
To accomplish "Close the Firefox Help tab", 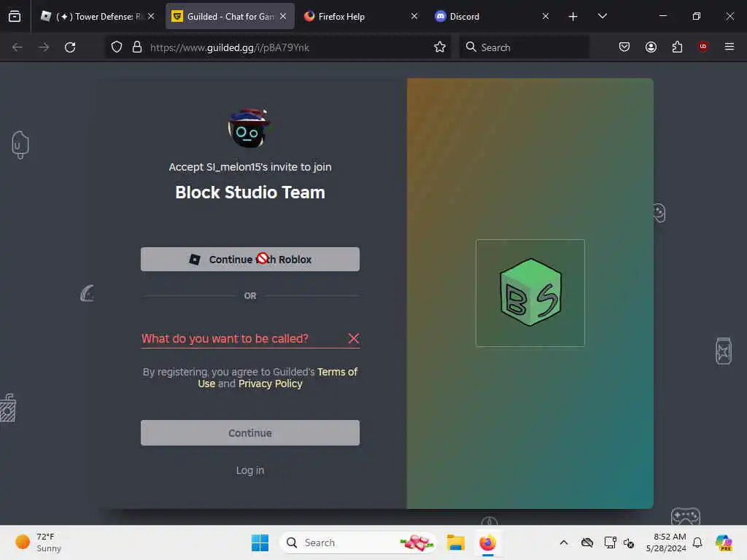I will tap(414, 17).
